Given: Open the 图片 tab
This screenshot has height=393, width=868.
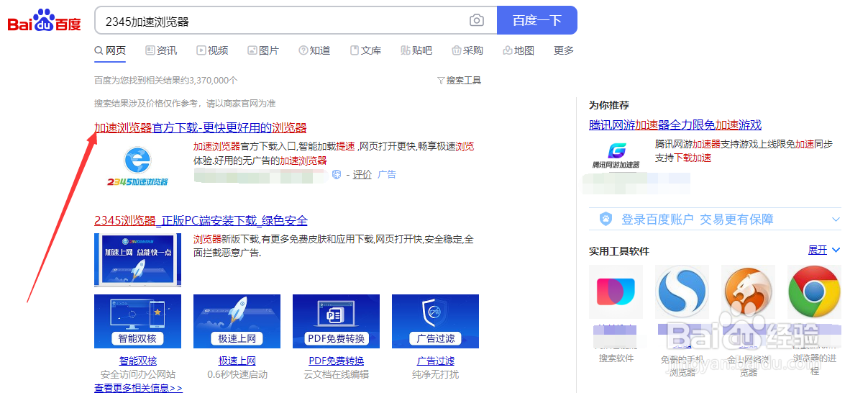Looking at the screenshot, I should (263, 50).
